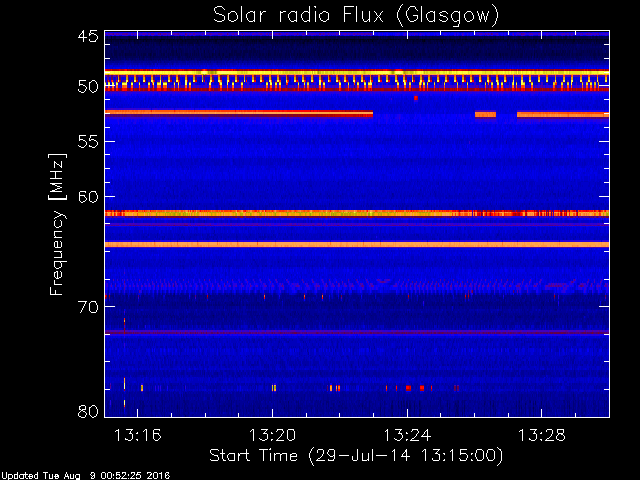Click the 'Frequency [MHz]' axis label

pyautogui.click(x=57, y=224)
